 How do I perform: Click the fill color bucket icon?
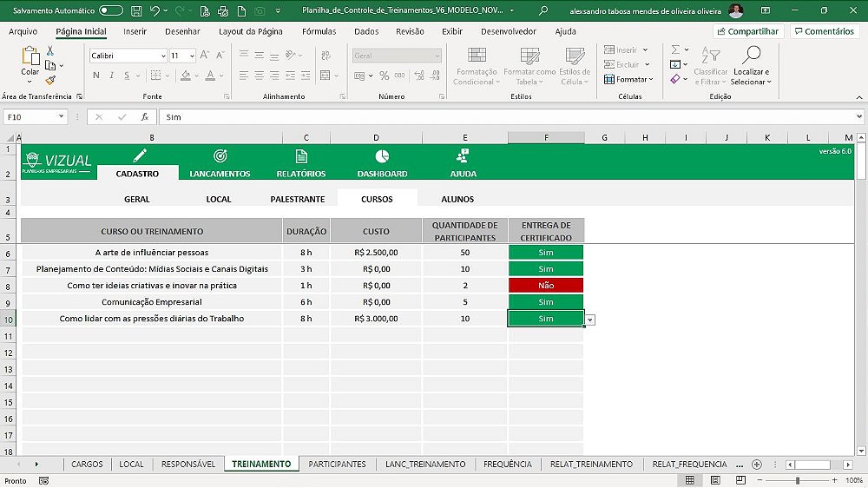pyautogui.click(x=186, y=76)
